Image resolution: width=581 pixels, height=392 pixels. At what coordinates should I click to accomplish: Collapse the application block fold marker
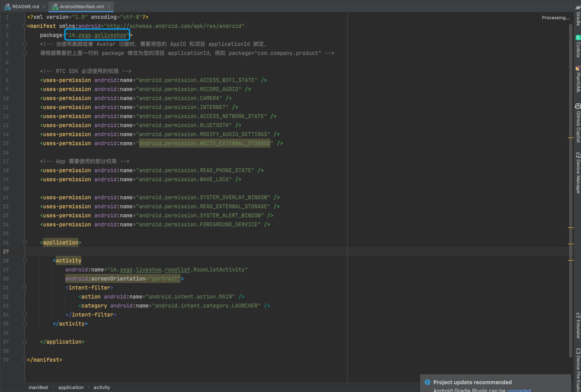pyautogui.click(x=25, y=243)
